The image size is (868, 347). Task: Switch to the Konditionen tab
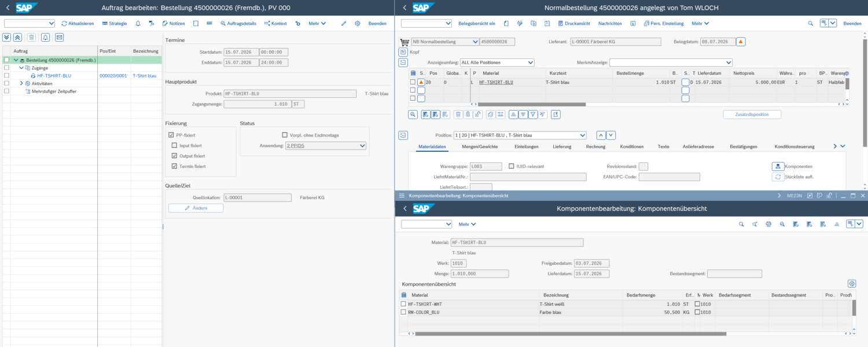(x=632, y=147)
